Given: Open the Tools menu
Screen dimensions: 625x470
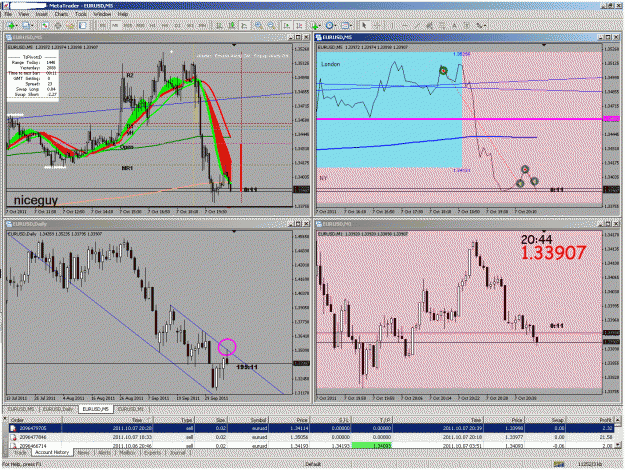Looking at the screenshot, I should click(x=81, y=14).
